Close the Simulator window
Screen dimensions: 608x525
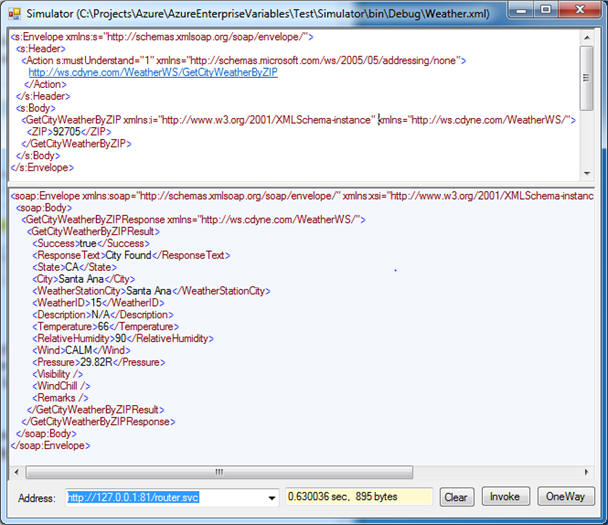point(580,10)
